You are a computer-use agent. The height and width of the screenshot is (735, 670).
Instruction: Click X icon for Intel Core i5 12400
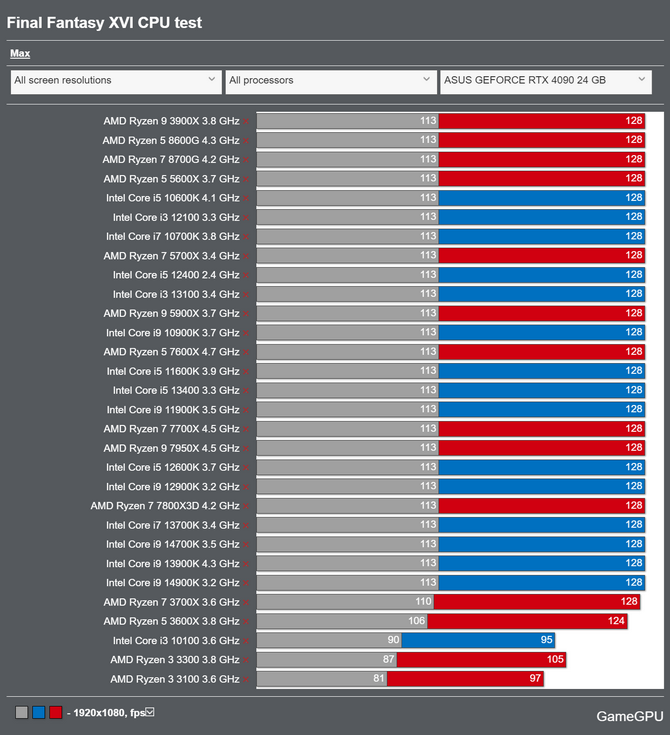246,275
